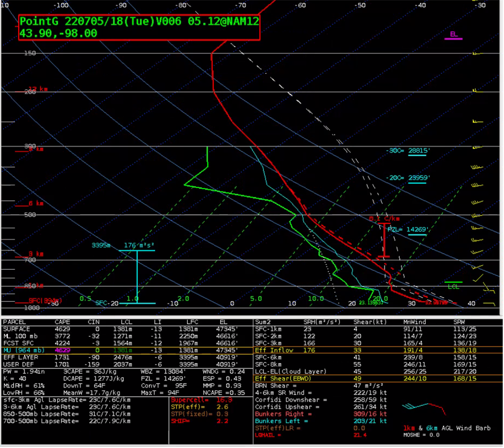Click the 10.0 mixing ratio label

point(316,299)
